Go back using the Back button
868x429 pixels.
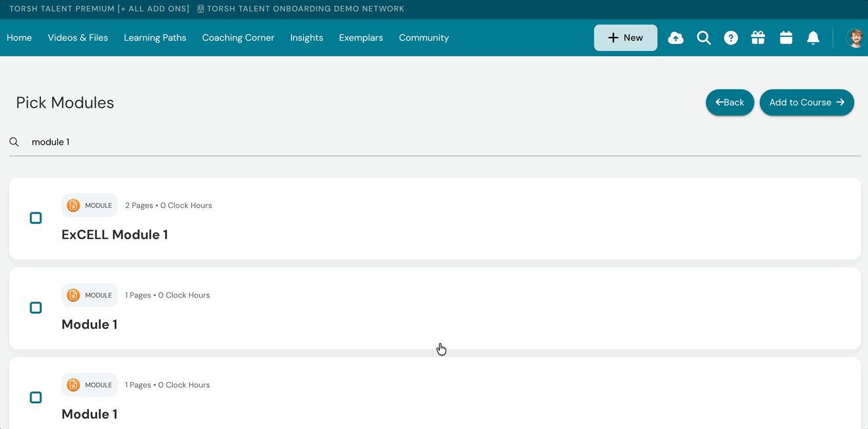729,102
